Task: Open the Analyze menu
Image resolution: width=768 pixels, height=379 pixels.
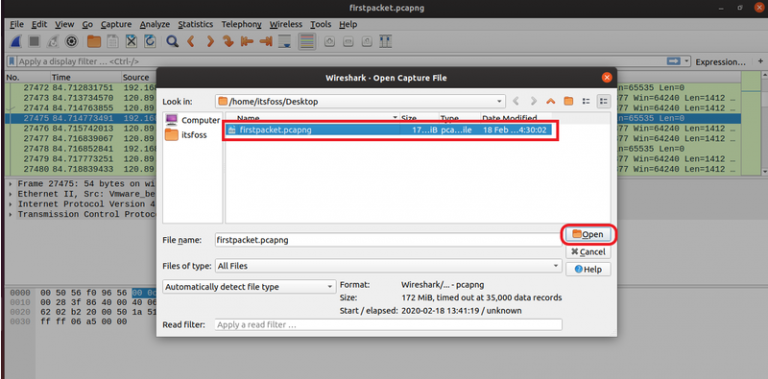Action: point(154,24)
